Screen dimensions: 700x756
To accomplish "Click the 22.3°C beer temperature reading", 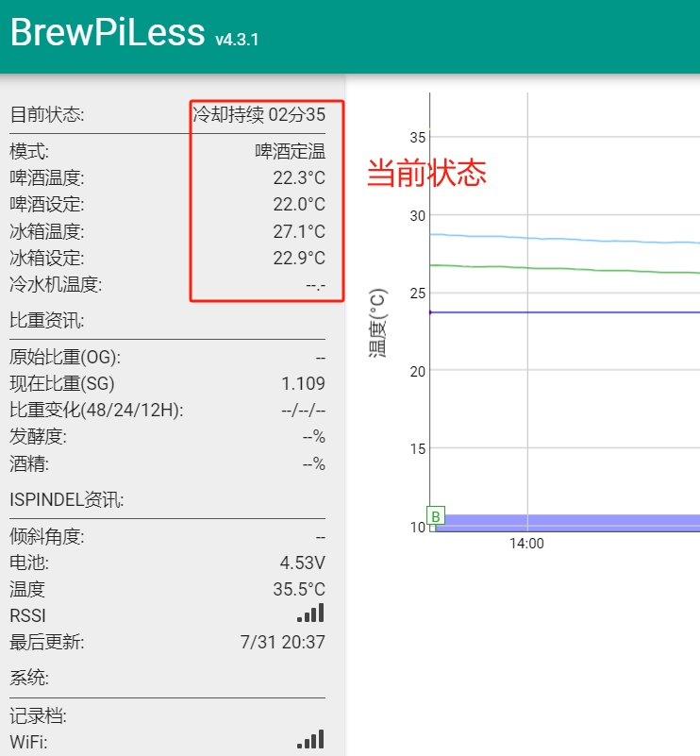I will (x=299, y=177).
